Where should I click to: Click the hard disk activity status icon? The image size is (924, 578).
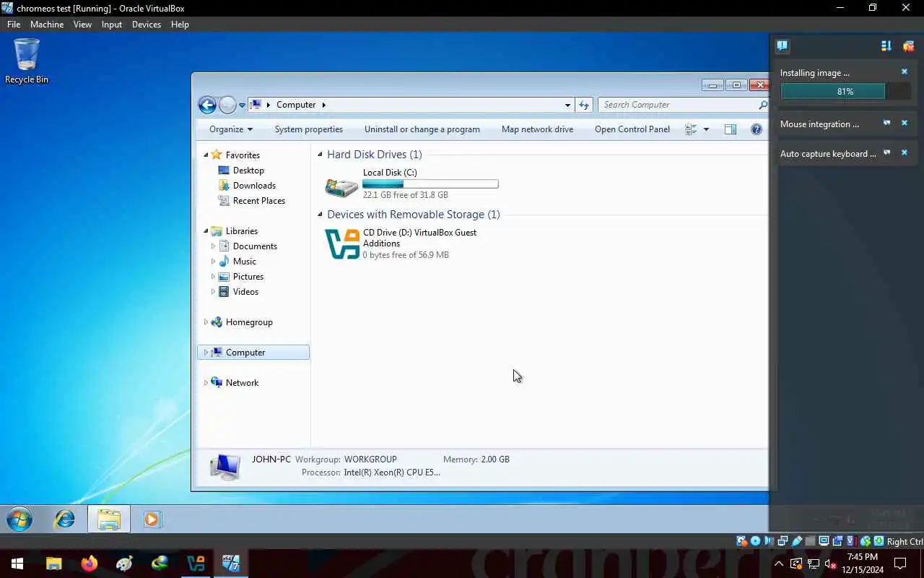(x=741, y=541)
